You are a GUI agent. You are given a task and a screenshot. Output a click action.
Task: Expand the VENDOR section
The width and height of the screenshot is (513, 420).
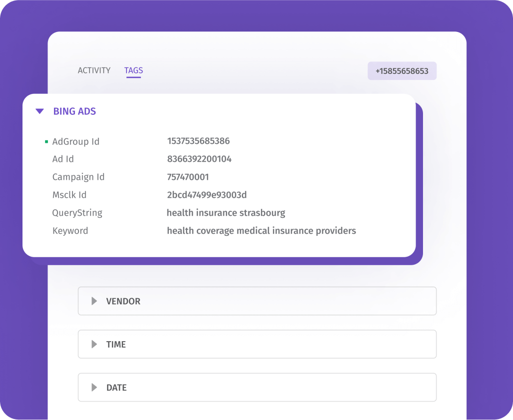(x=257, y=301)
